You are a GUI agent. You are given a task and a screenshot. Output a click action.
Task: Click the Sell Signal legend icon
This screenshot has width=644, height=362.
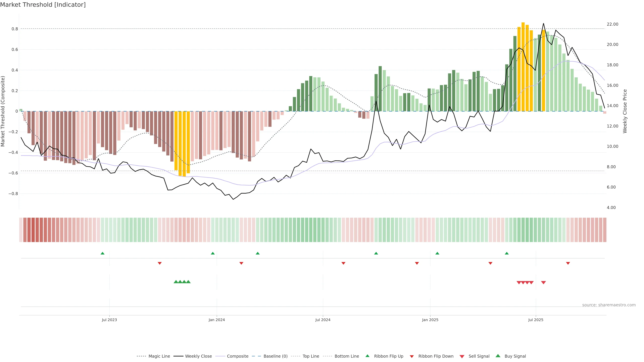pyautogui.click(x=462, y=356)
